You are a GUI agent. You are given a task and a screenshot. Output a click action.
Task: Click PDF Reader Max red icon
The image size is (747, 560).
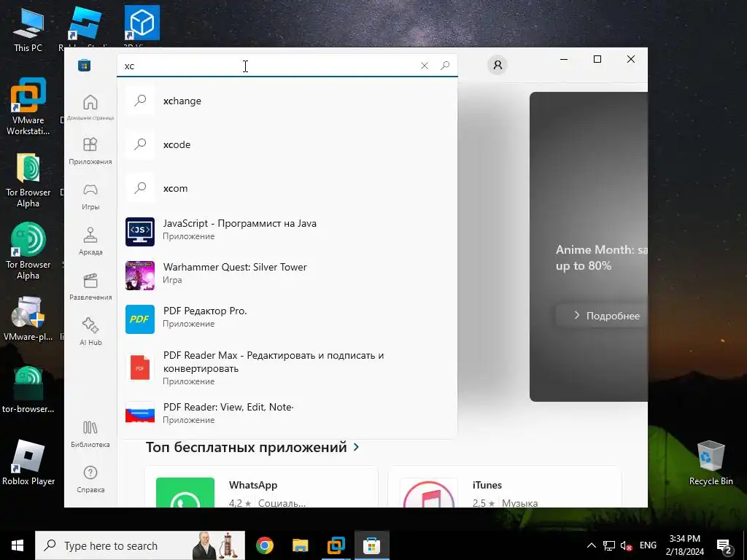140,367
